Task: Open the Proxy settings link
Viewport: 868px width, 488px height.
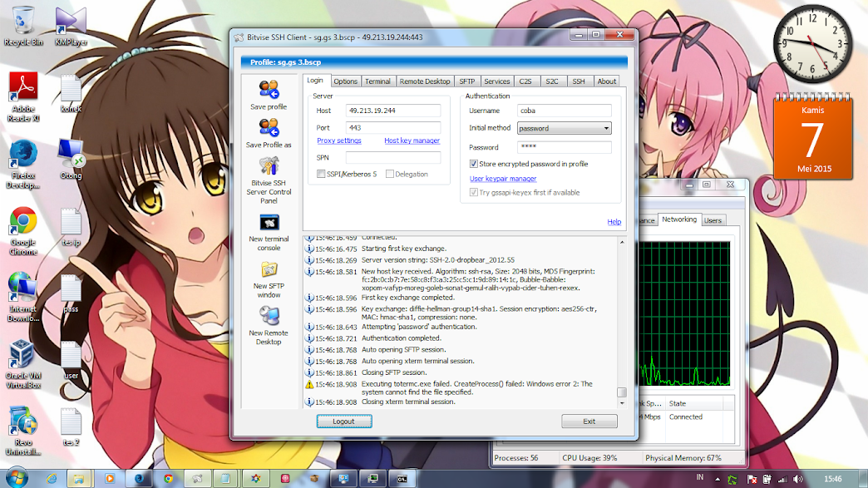Action: pyautogui.click(x=338, y=140)
